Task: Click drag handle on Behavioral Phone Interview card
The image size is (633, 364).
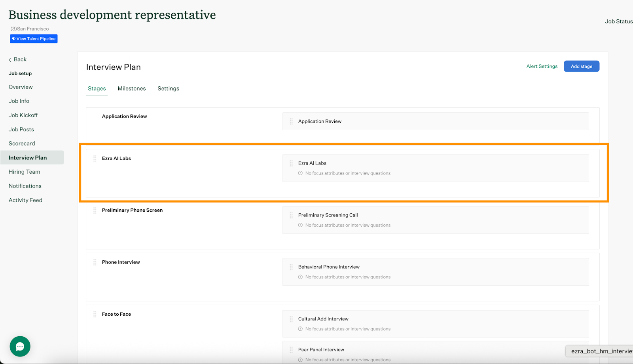Action: click(291, 267)
